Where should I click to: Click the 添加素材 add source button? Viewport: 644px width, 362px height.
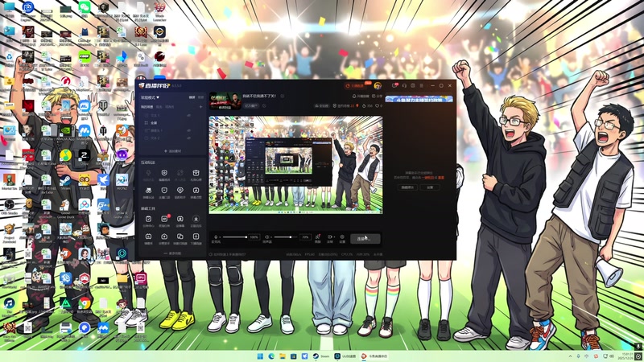172,151
